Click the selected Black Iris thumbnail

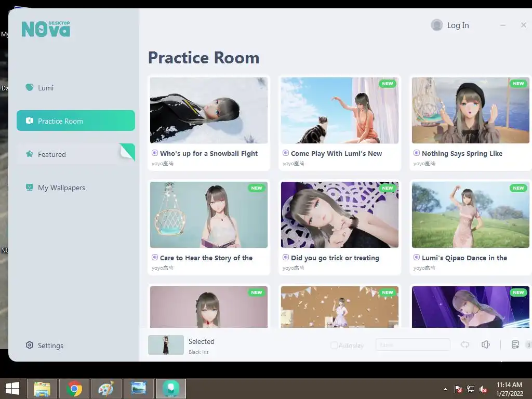point(166,345)
